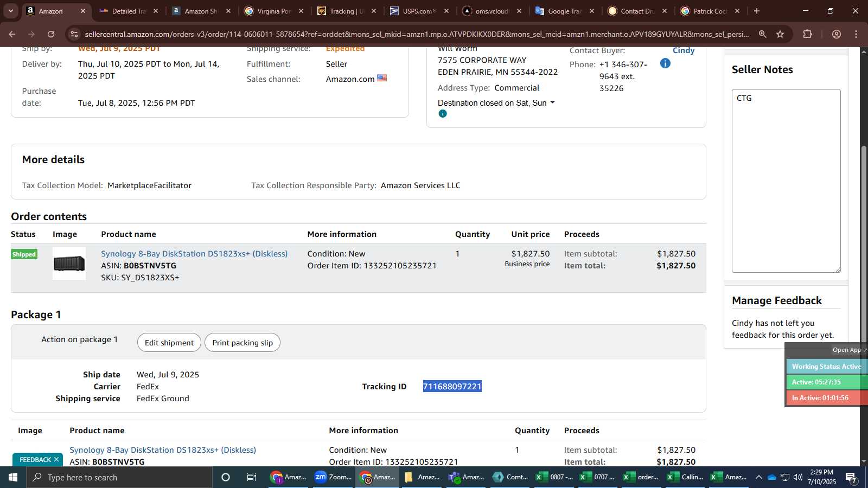Open the Chrome profile icon
The height and width of the screenshot is (488, 868).
click(836, 34)
